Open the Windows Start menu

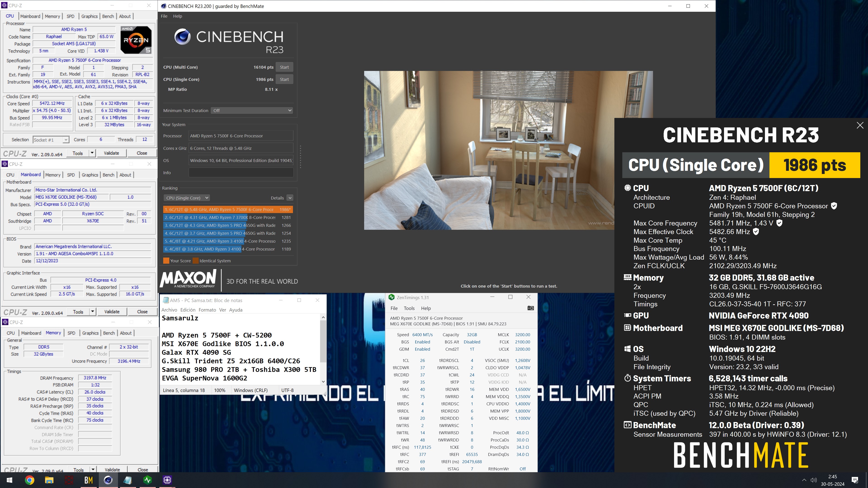9,480
